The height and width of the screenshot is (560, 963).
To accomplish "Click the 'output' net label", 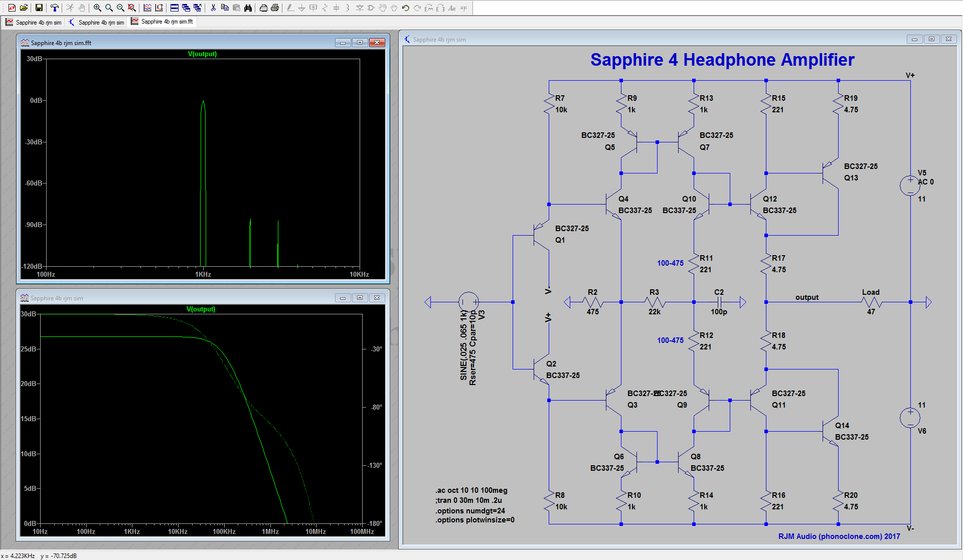I will click(x=807, y=297).
